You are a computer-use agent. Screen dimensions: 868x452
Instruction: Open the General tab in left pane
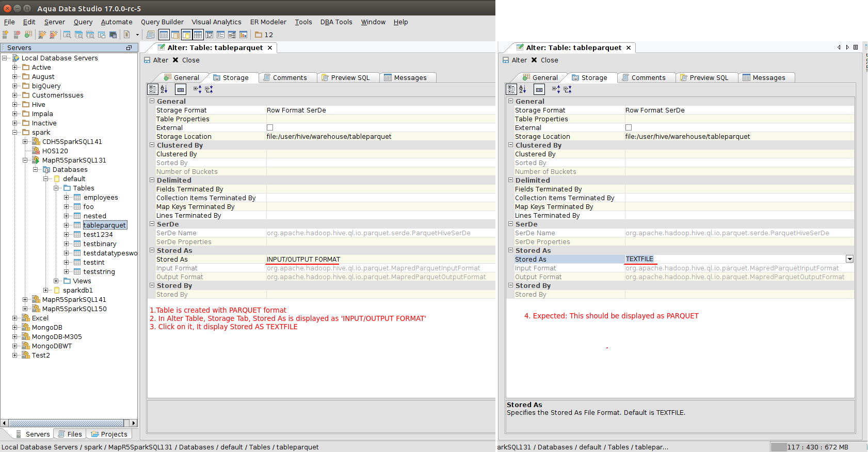click(181, 77)
